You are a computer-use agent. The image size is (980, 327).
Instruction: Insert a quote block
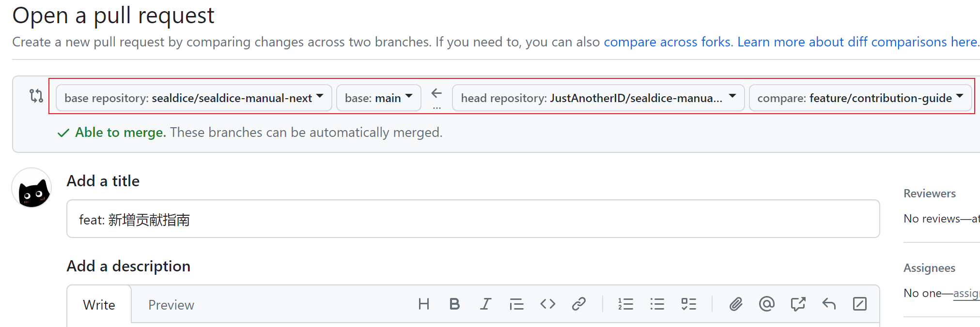(516, 304)
